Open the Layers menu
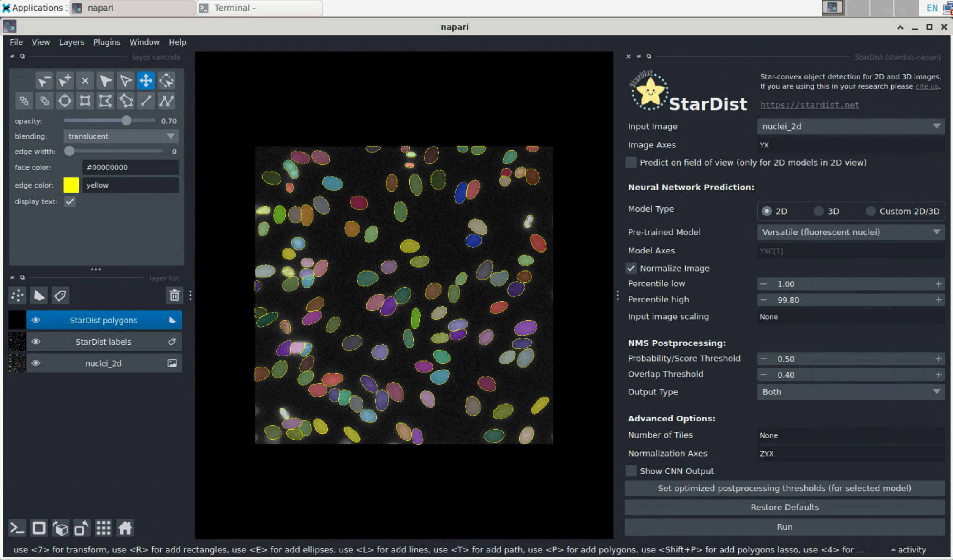The image size is (953, 560). tap(71, 42)
